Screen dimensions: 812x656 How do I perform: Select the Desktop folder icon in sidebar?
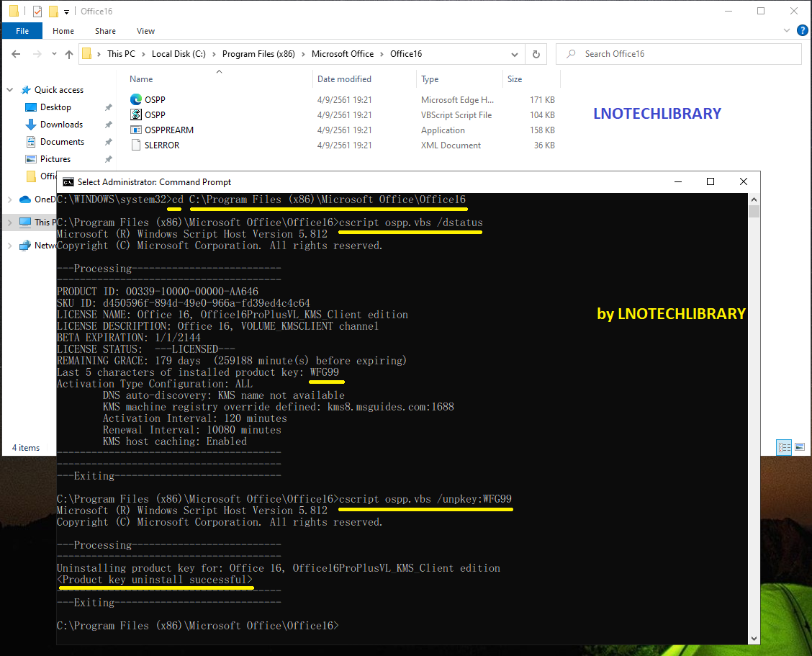(x=31, y=107)
